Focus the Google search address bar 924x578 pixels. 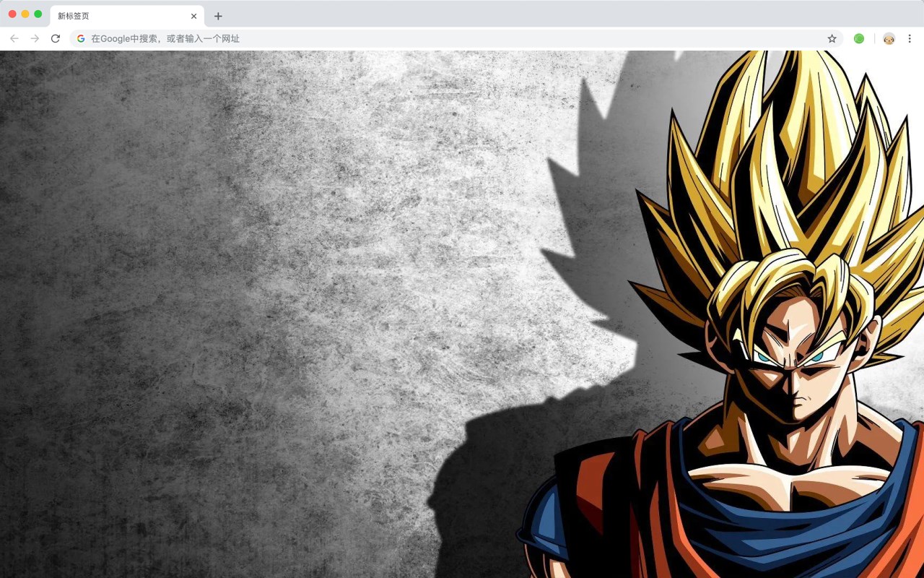pyautogui.click(x=456, y=38)
